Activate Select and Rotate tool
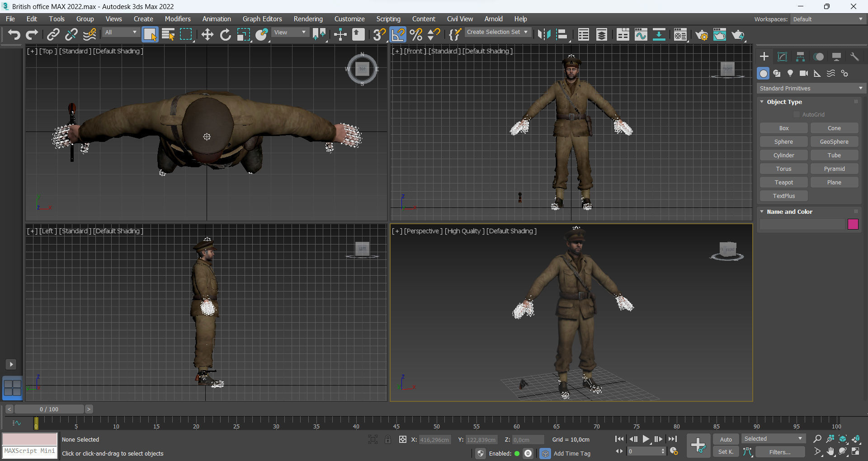The height and width of the screenshot is (461, 868). 225,35
